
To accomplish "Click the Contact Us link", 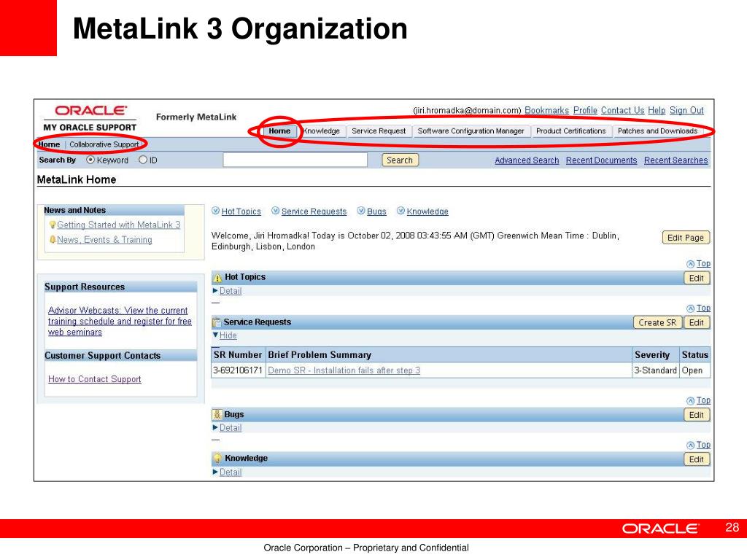I will pyautogui.click(x=623, y=111).
